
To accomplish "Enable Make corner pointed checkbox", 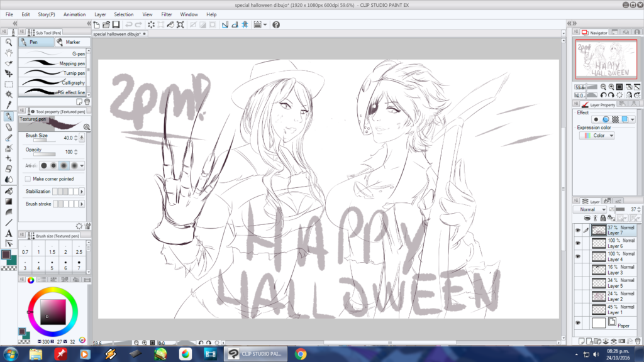I will [x=28, y=179].
